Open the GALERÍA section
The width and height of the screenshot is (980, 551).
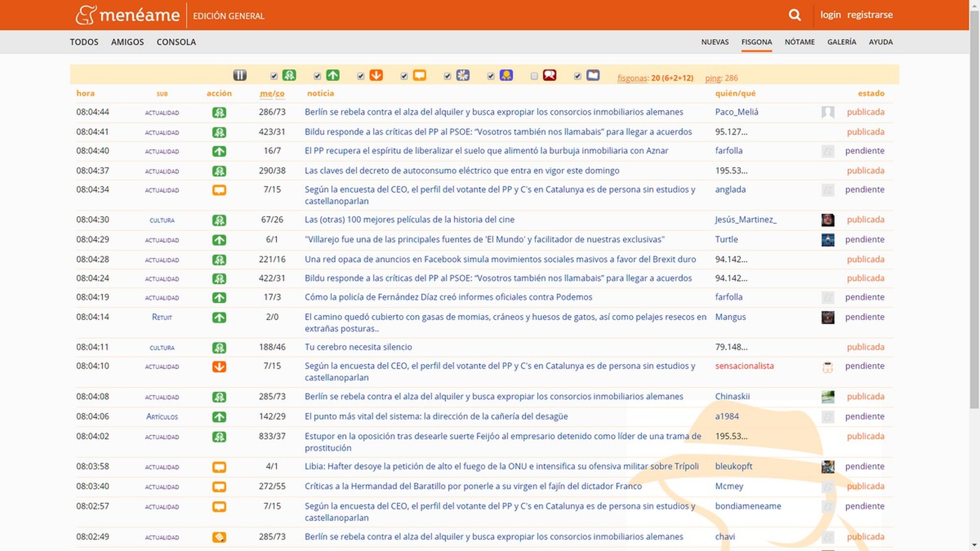point(841,42)
